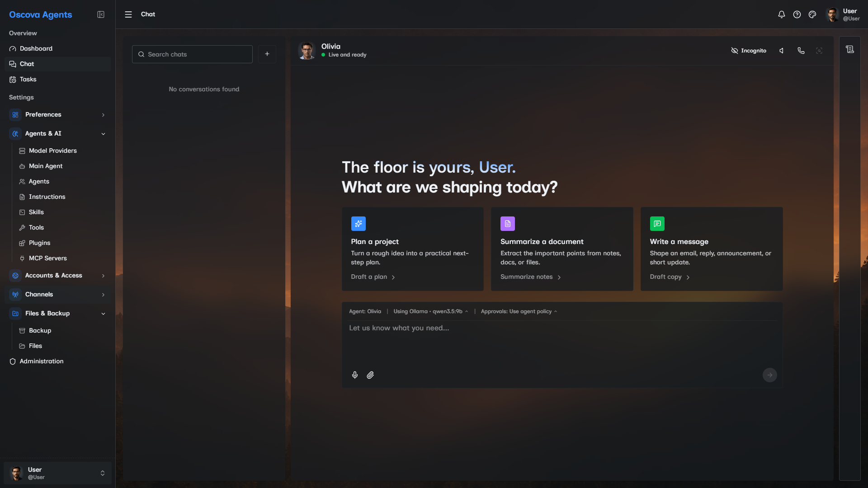This screenshot has height=488, width=868.
Task: Open Plugins settings
Action: (62, 243)
